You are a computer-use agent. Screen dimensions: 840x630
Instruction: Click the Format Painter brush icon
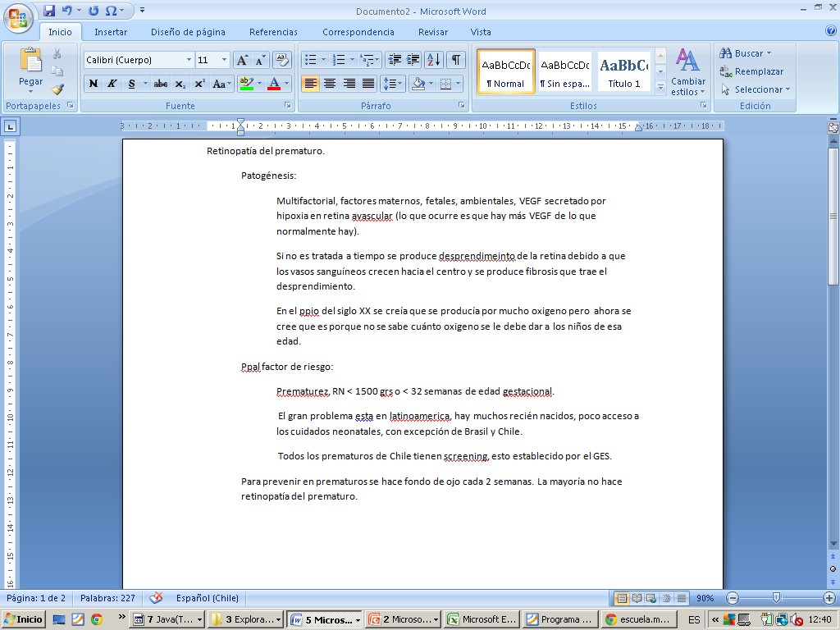point(57,89)
